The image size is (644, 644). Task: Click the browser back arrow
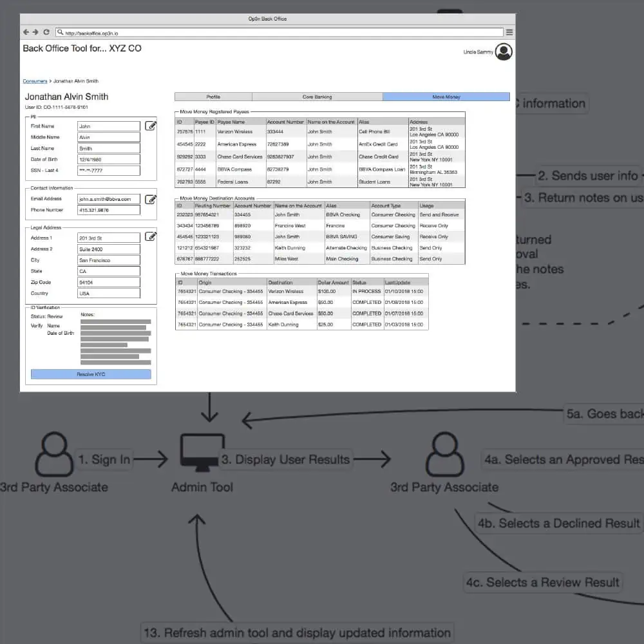tap(26, 32)
